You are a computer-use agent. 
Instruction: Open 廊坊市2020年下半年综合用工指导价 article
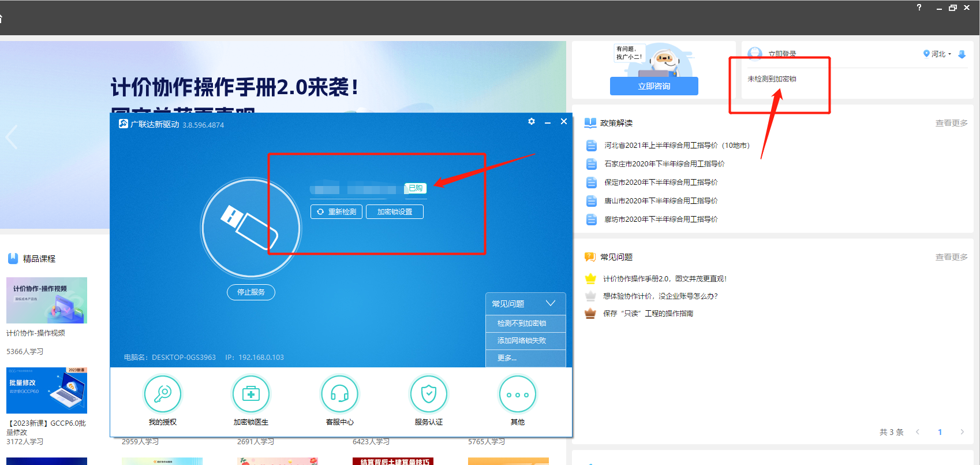click(661, 220)
